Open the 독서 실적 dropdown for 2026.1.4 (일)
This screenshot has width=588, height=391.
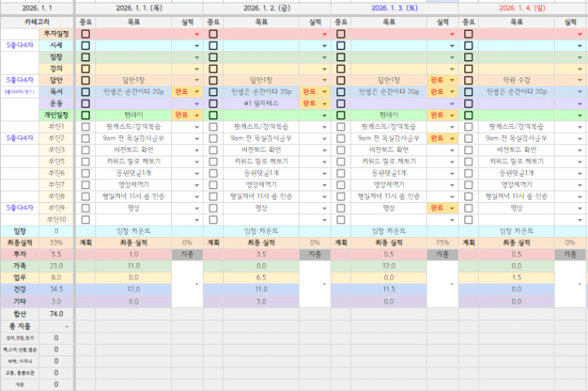pyautogui.click(x=580, y=92)
